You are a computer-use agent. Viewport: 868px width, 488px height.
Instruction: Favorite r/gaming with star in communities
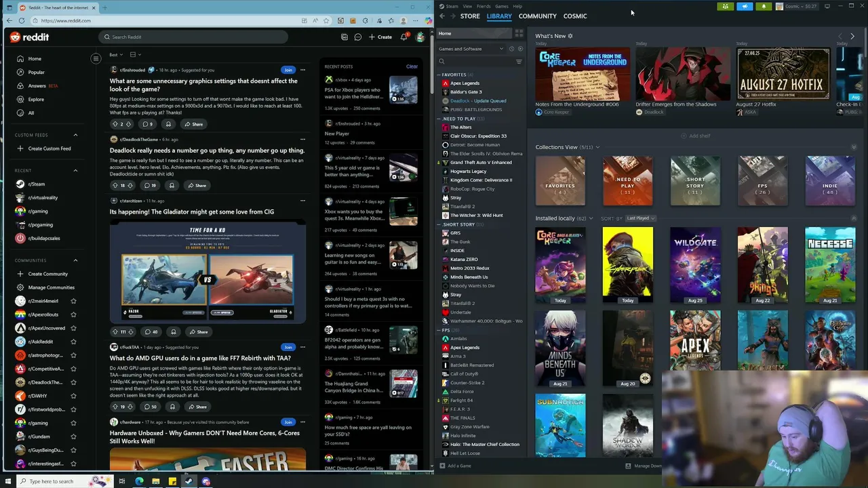[73, 423]
